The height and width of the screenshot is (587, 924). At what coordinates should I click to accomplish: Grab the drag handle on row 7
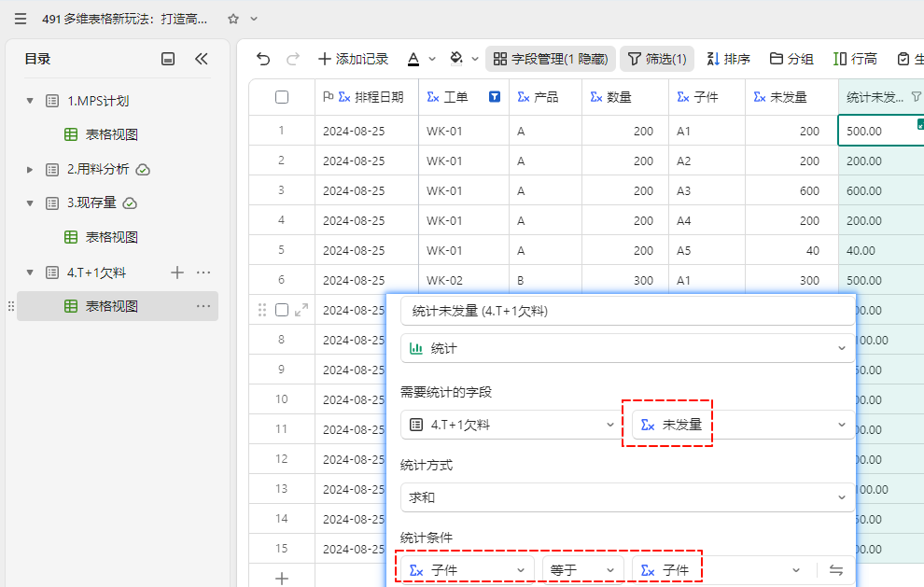pyautogui.click(x=262, y=310)
